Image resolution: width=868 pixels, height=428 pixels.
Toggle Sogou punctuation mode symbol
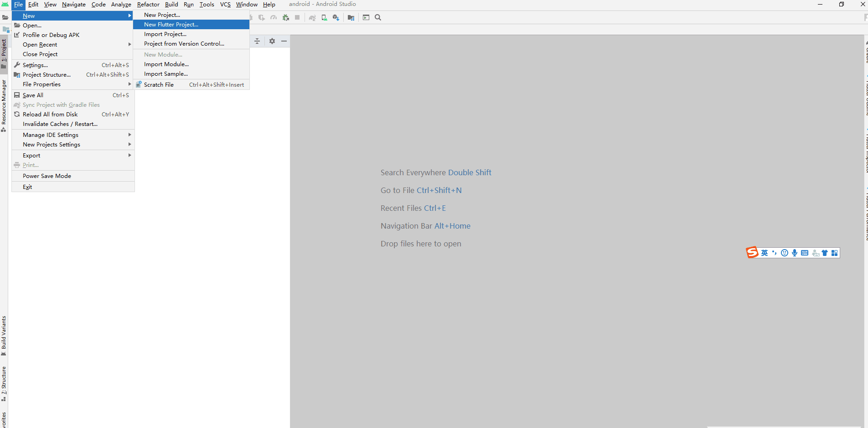pyautogui.click(x=774, y=253)
